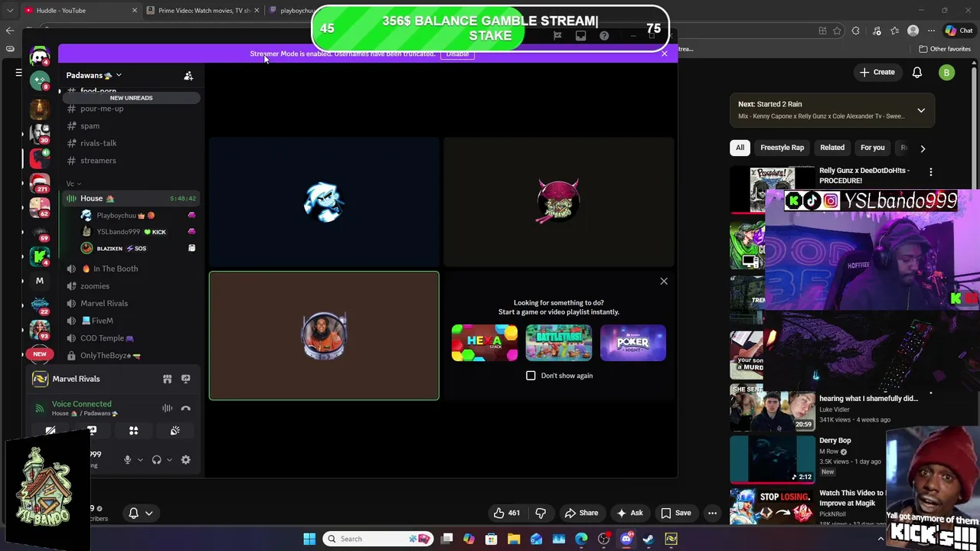Open the Discord inbox icon
This screenshot has height=551, width=980.
coord(580,35)
